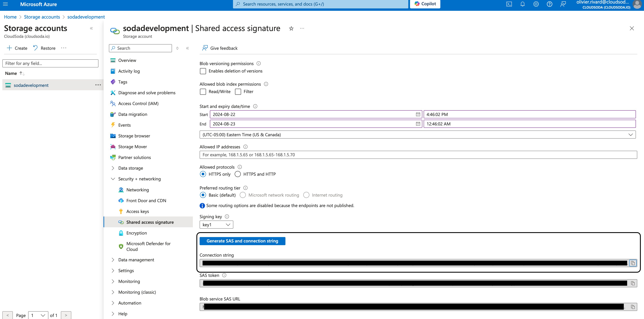Screen dimensions: 644x319
Task: Open Cloud Shell from the top bar
Action: pyautogui.click(x=509, y=4)
